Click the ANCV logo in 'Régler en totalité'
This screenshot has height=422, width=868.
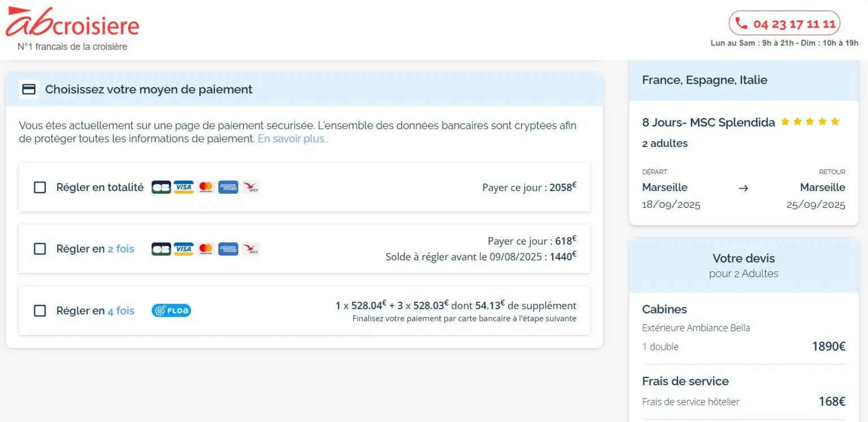[250, 187]
